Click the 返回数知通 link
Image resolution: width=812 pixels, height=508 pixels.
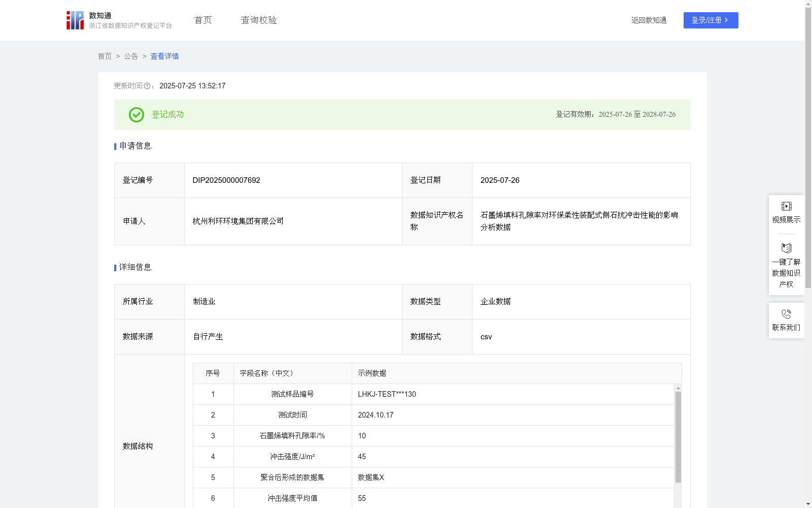coord(649,20)
